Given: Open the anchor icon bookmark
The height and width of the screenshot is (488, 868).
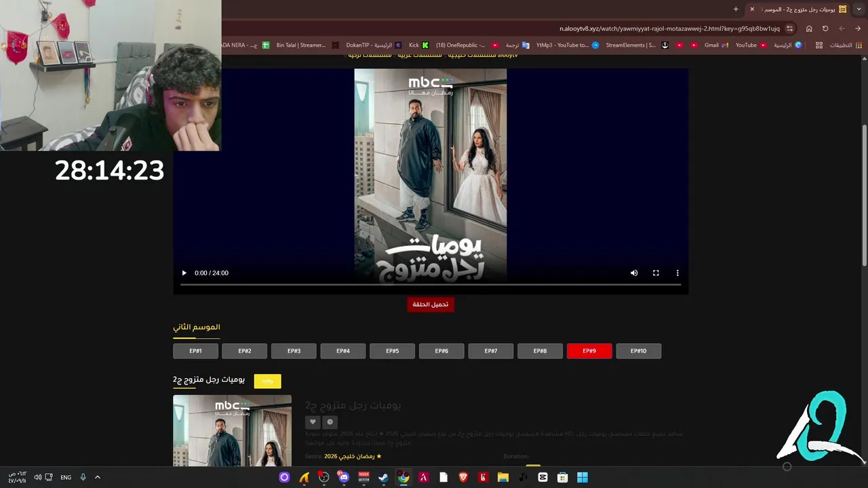Looking at the screenshot, I should coord(665,45).
